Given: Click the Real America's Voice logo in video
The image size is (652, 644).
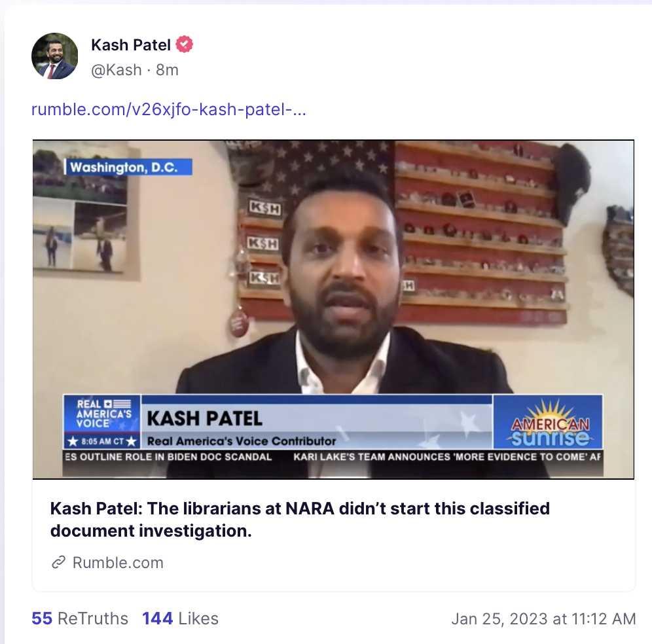Looking at the screenshot, I should [x=102, y=414].
